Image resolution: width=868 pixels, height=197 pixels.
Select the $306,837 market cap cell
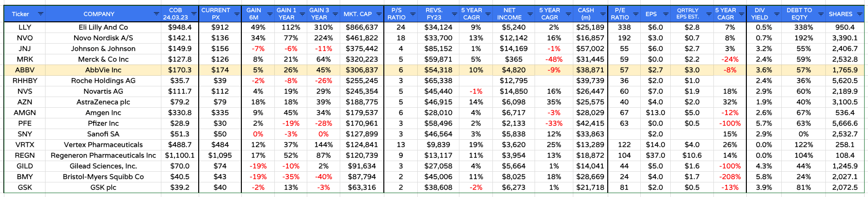click(x=362, y=70)
